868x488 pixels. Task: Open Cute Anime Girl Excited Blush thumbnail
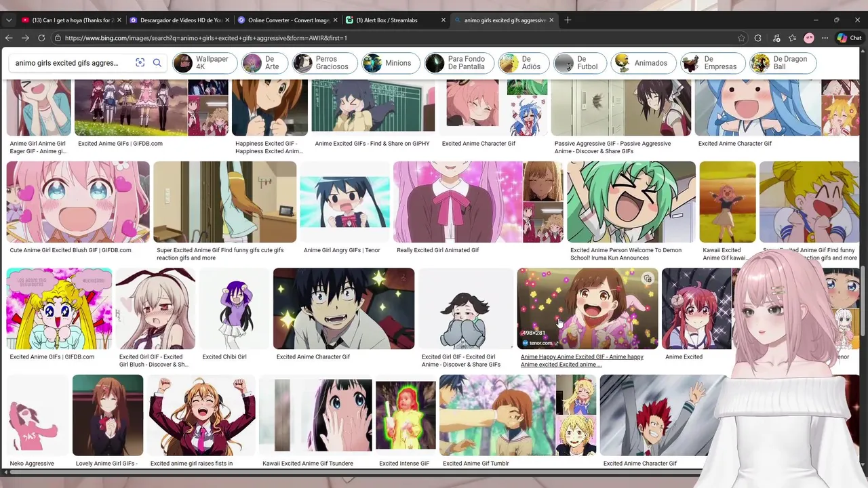coord(78,202)
